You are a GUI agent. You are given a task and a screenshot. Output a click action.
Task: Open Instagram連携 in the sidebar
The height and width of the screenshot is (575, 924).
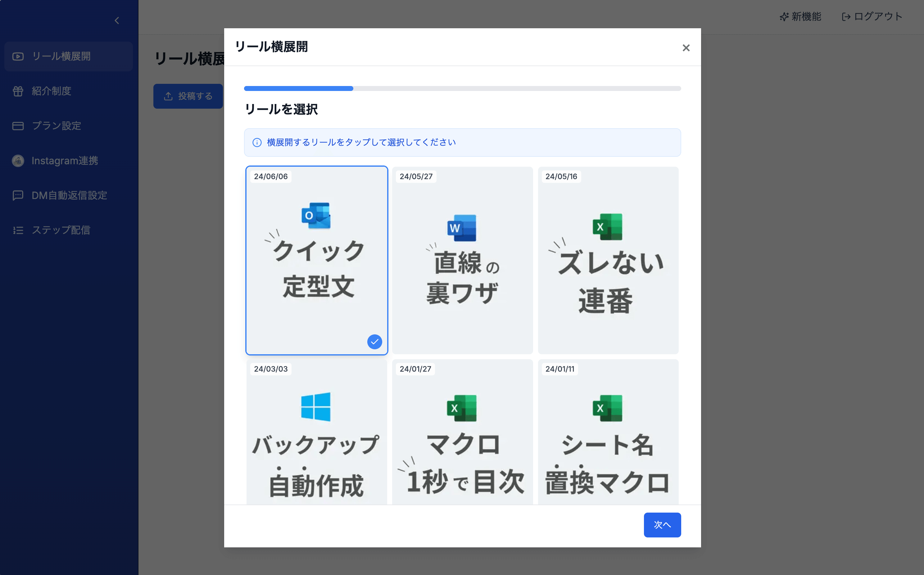click(68, 161)
